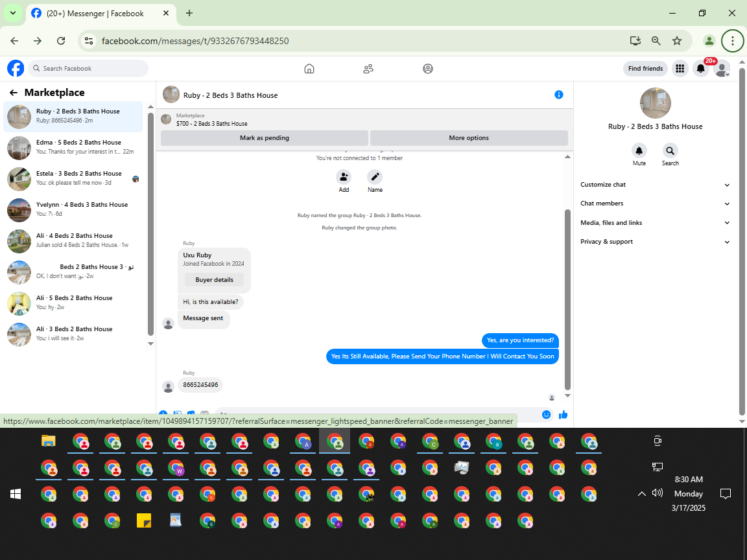
Task: Open the Friends icon in top navigation
Action: coord(368,69)
